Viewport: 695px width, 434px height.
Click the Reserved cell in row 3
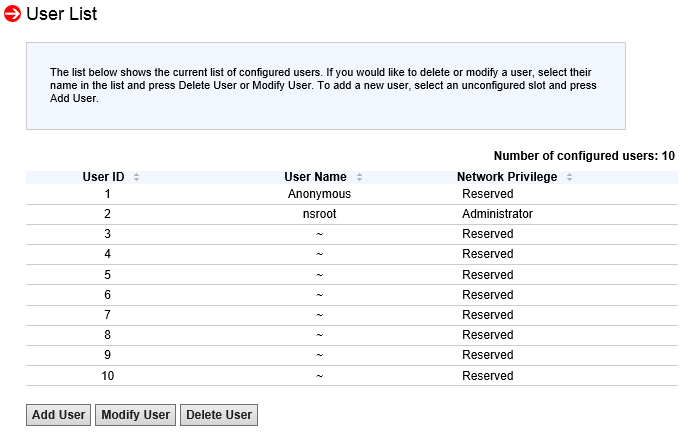click(488, 234)
